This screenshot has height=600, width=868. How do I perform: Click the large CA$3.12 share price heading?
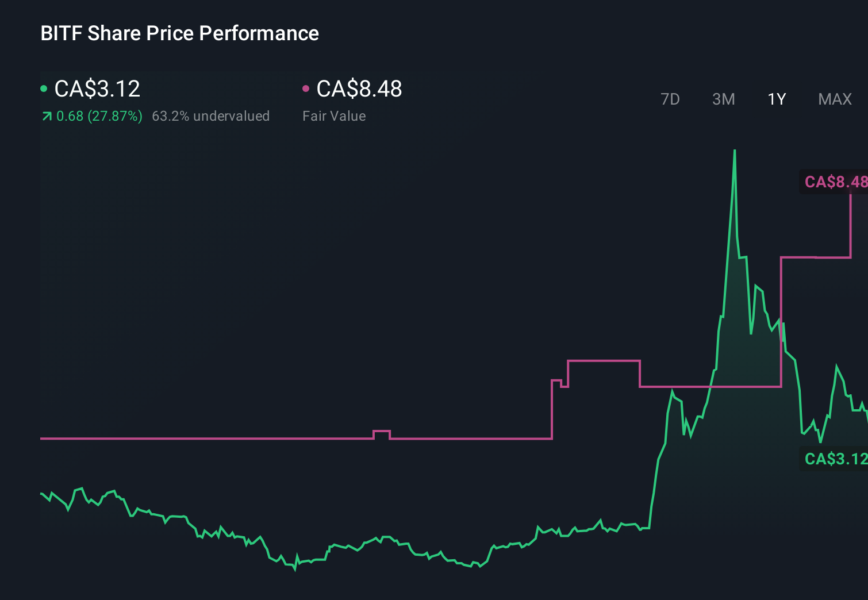[x=97, y=89]
